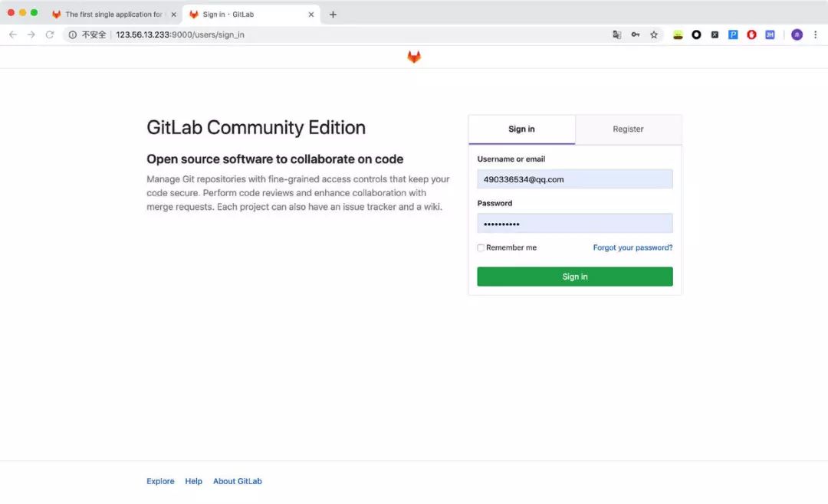This screenshot has height=504, width=828.
Task: Check the Remember me checkbox
Action: pyautogui.click(x=481, y=247)
